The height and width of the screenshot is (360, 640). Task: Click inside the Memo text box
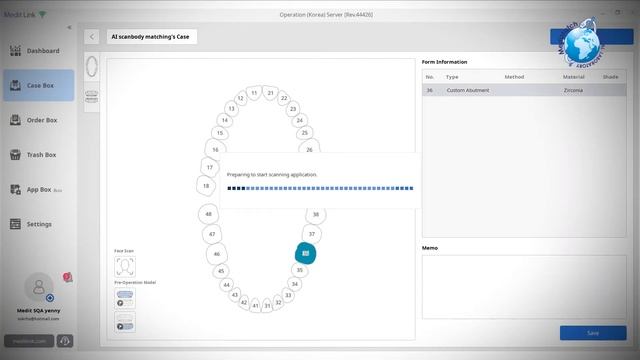click(x=524, y=287)
